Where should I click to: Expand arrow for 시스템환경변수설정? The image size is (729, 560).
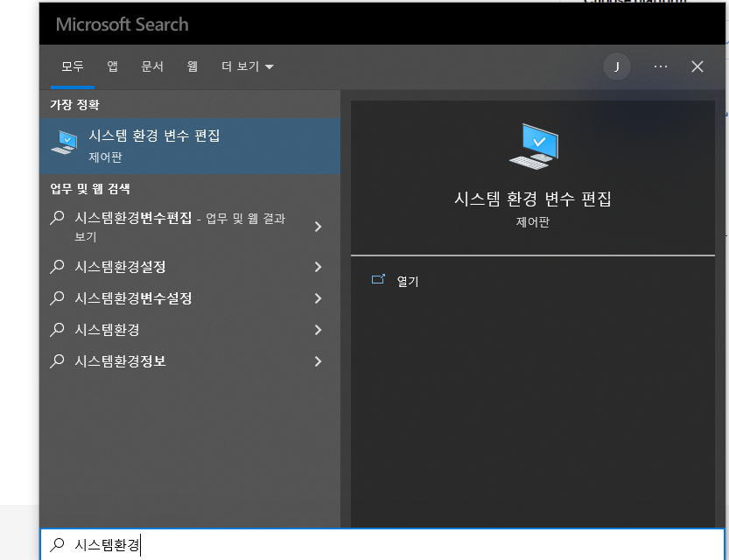coord(318,298)
